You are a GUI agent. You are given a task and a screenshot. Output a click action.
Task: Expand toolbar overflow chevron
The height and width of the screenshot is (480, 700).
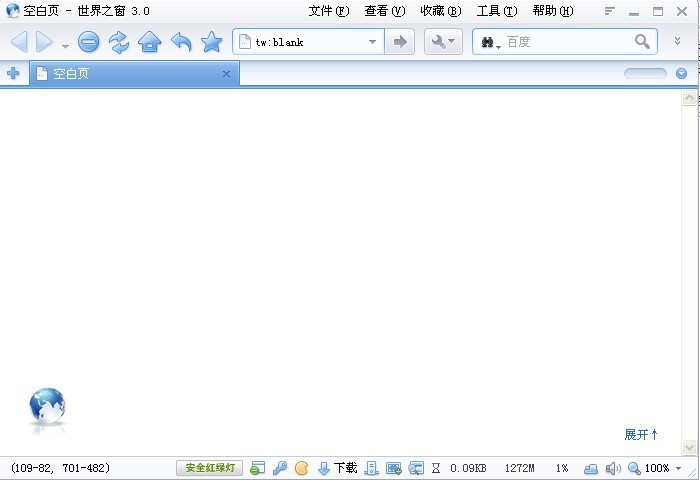677,41
